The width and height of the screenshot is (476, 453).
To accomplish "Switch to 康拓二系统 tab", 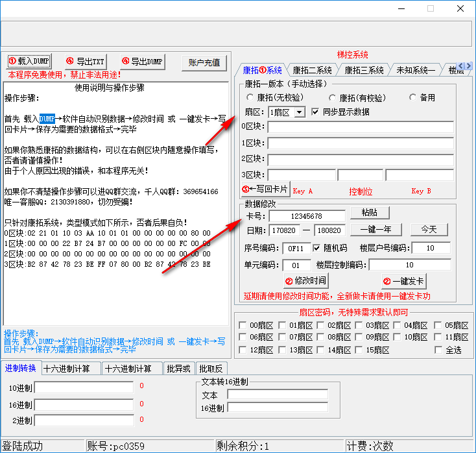I will click(312, 71).
